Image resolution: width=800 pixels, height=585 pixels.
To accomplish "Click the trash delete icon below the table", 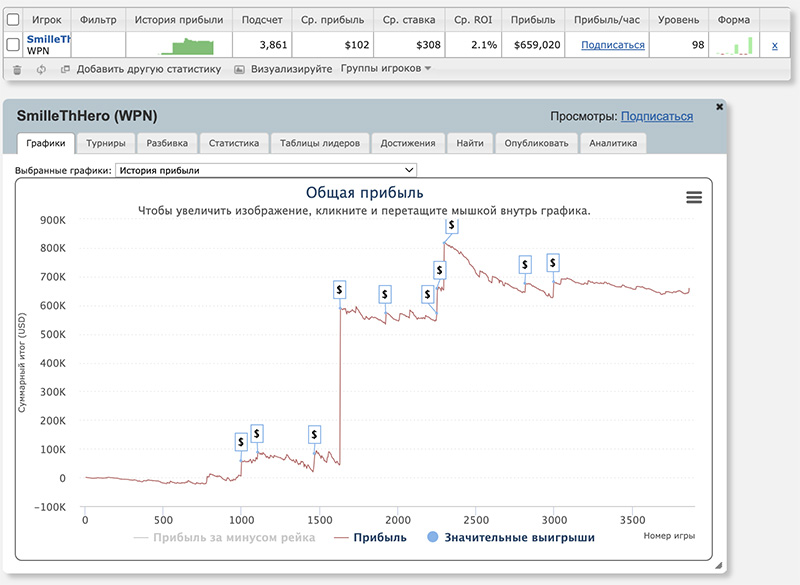I will coord(17,69).
